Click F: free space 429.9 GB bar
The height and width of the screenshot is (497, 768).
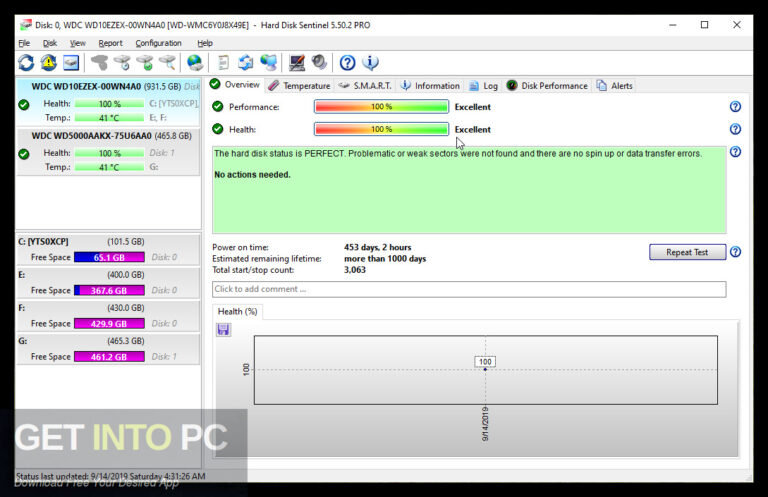pos(109,324)
